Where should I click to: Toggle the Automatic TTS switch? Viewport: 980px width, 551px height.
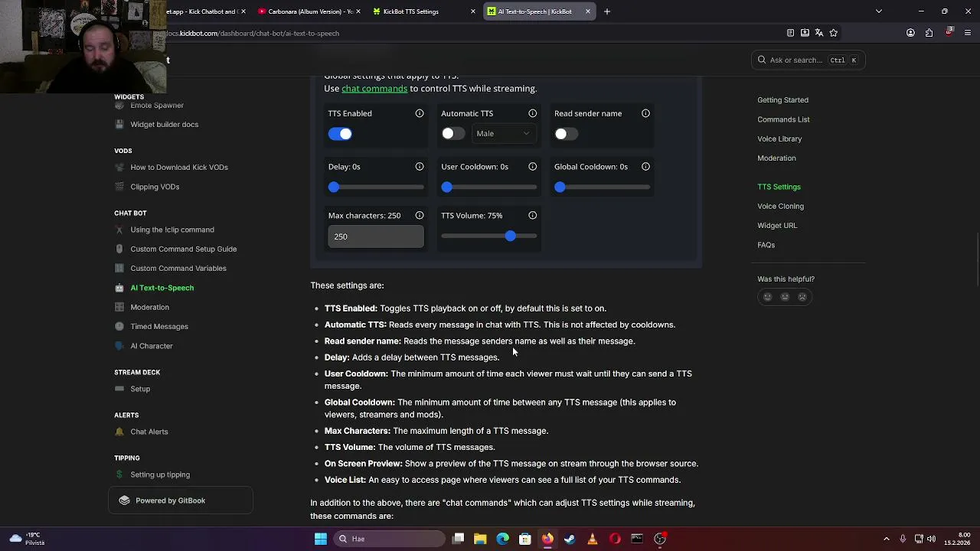(453, 134)
